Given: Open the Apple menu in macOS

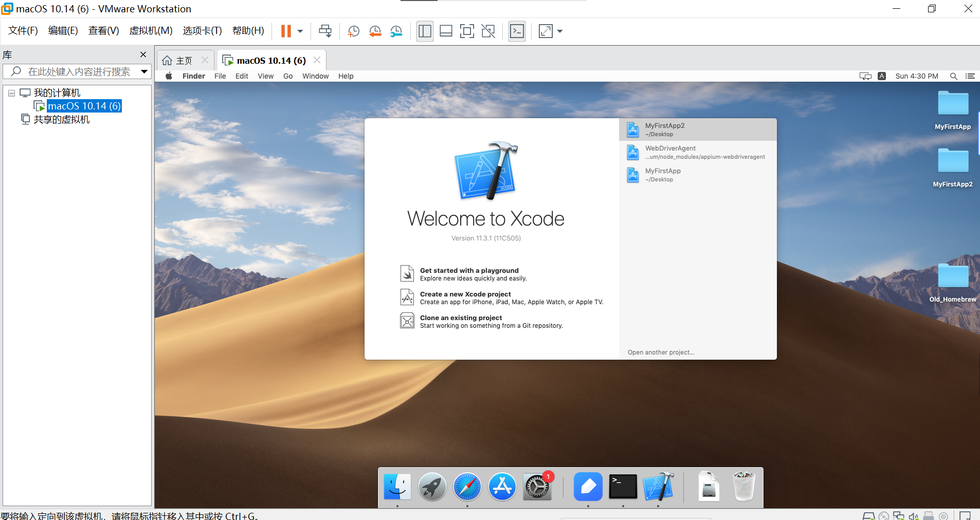Looking at the screenshot, I should pos(169,76).
